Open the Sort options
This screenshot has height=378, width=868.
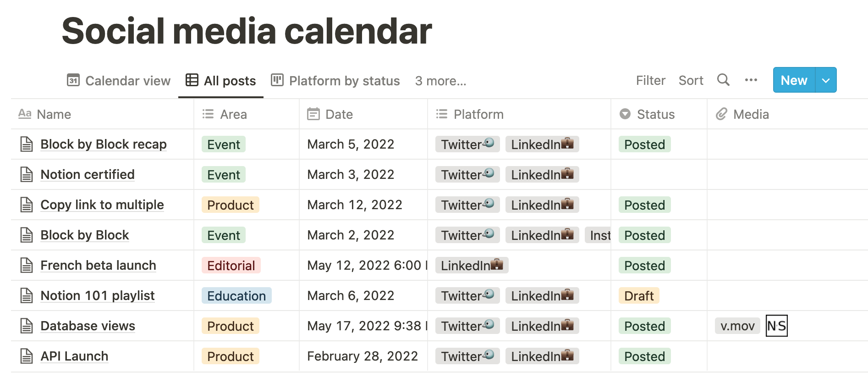[691, 80]
